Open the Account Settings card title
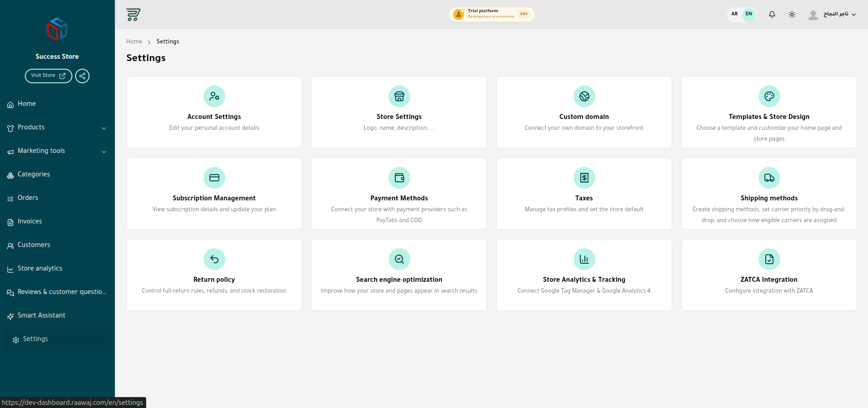The width and height of the screenshot is (868, 408). click(x=214, y=117)
